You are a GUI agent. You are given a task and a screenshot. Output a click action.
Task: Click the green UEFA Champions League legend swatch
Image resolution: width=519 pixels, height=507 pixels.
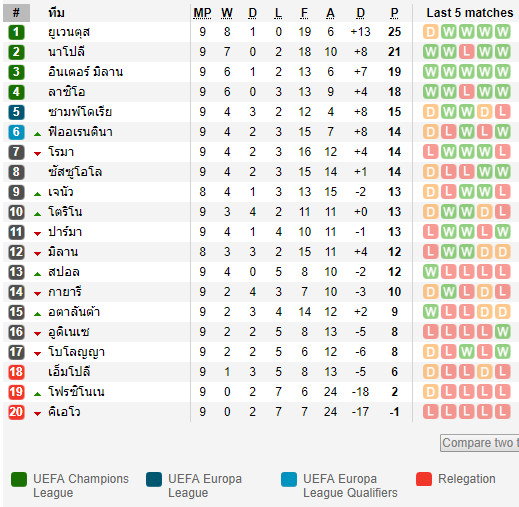pyautogui.click(x=19, y=479)
